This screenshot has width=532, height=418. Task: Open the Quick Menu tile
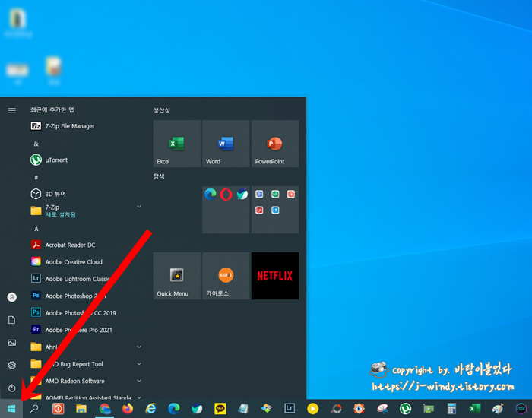point(177,276)
